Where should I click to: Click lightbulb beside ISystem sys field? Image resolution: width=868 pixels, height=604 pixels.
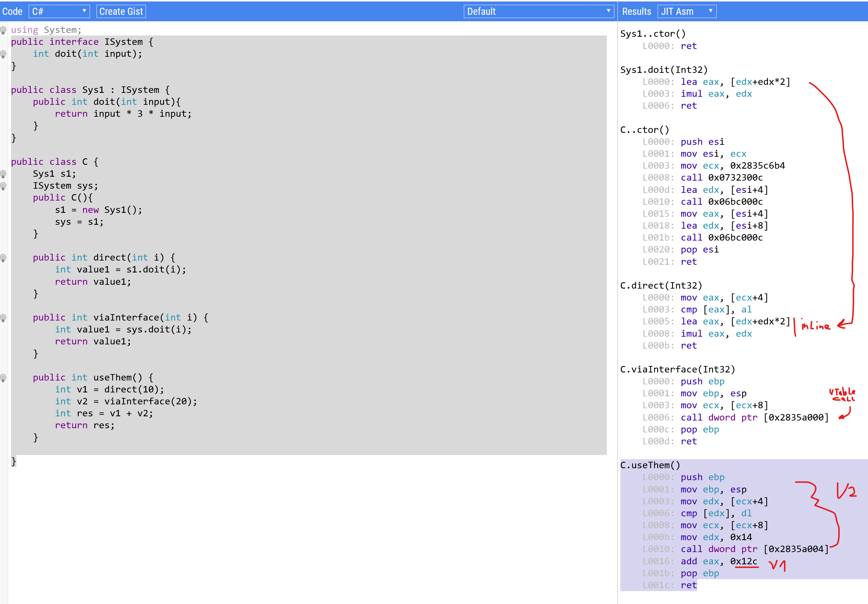[4, 186]
